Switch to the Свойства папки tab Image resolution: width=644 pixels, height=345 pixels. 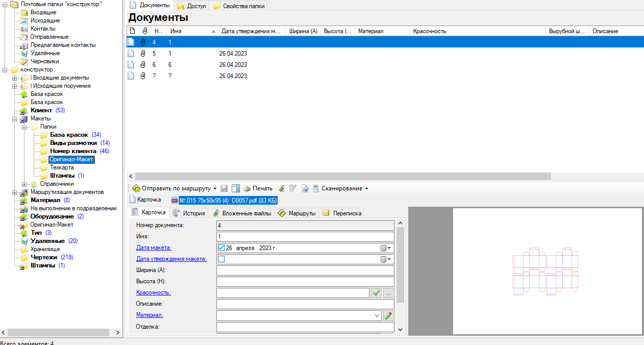pos(238,6)
